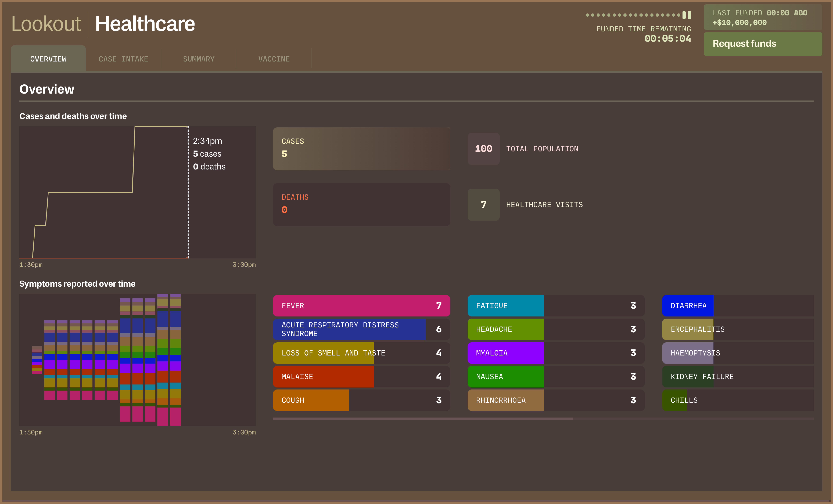Select the Fever symptom bar
Image resolution: width=833 pixels, height=504 pixels.
point(361,306)
